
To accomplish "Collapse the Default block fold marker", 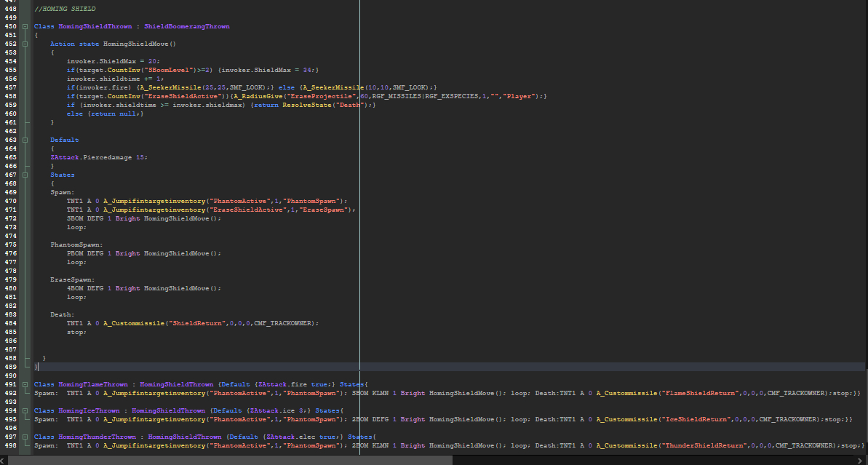I will (25, 140).
